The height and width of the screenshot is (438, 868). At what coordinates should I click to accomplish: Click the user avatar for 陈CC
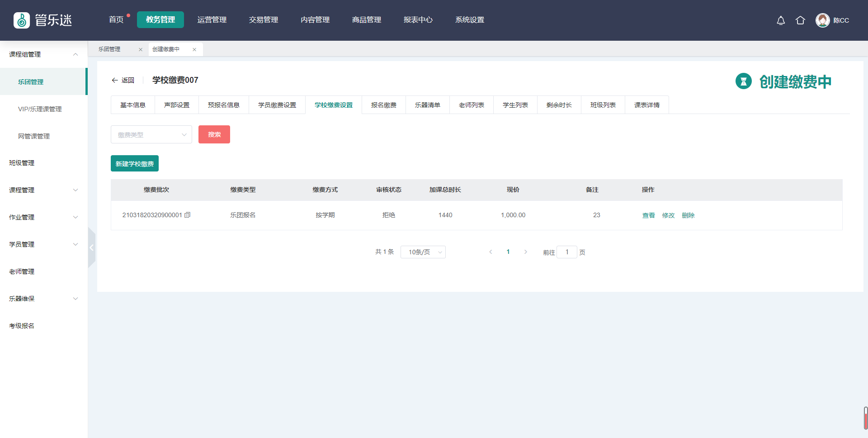click(x=822, y=20)
